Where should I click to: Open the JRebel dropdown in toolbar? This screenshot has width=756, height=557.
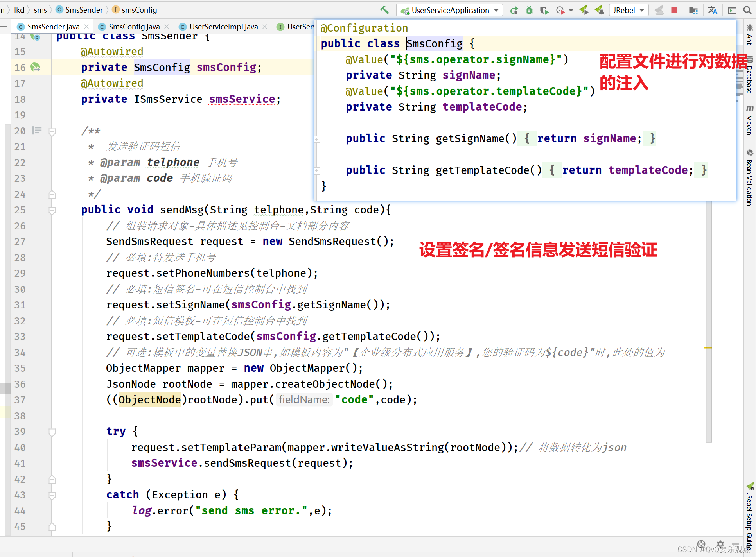629,10
